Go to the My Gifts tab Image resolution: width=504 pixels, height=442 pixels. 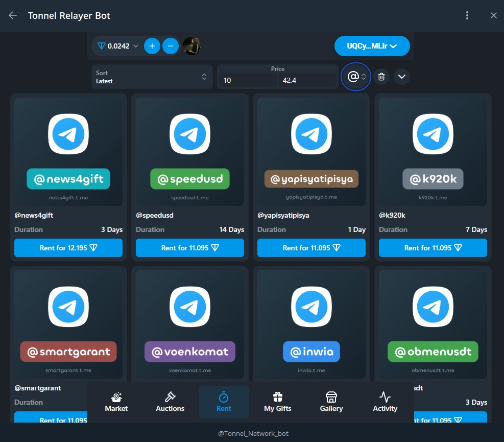(277, 402)
